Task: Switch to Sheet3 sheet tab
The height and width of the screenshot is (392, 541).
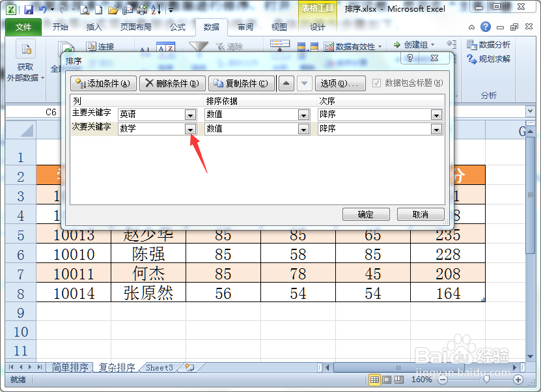Action: click(159, 367)
